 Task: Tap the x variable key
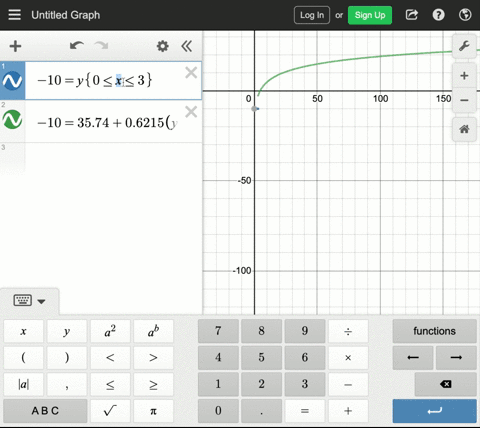(23, 331)
